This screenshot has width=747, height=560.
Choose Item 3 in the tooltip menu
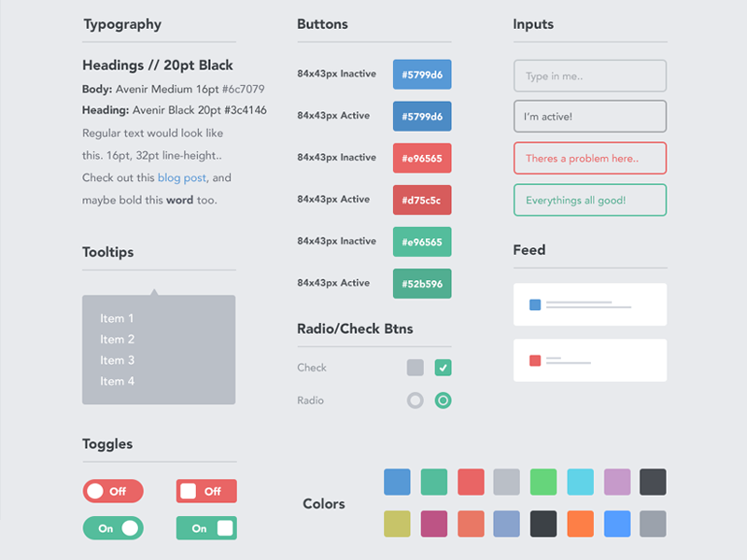coord(118,360)
